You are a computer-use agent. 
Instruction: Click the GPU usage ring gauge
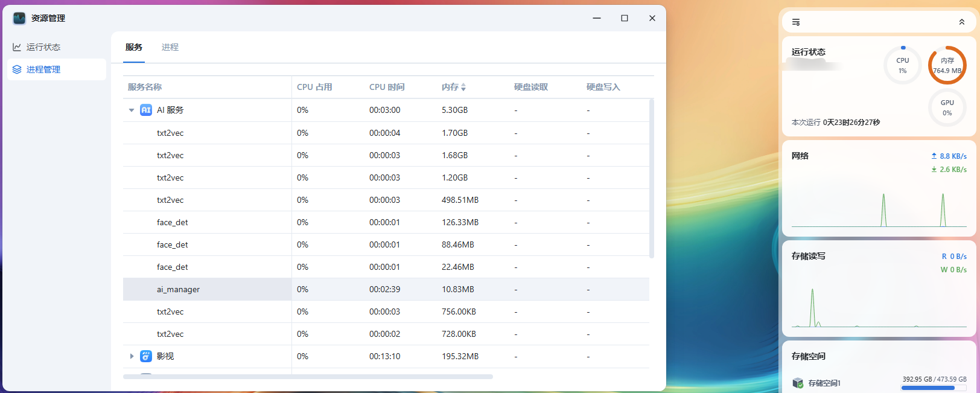click(x=947, y=107)
